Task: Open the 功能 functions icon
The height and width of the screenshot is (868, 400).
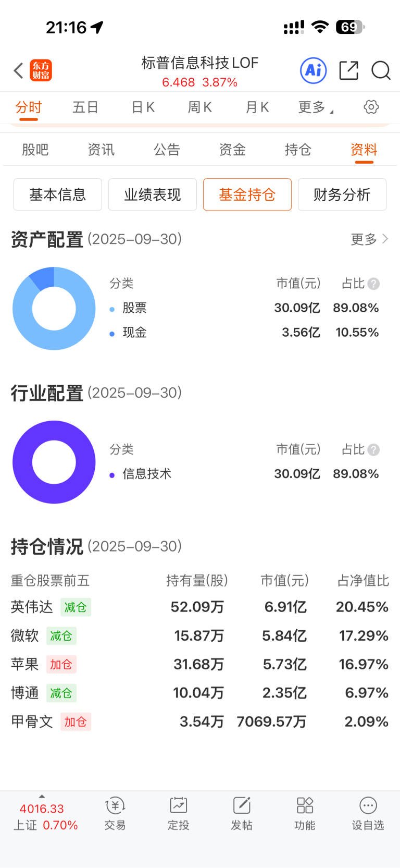Action: click(x=305, y=814)
